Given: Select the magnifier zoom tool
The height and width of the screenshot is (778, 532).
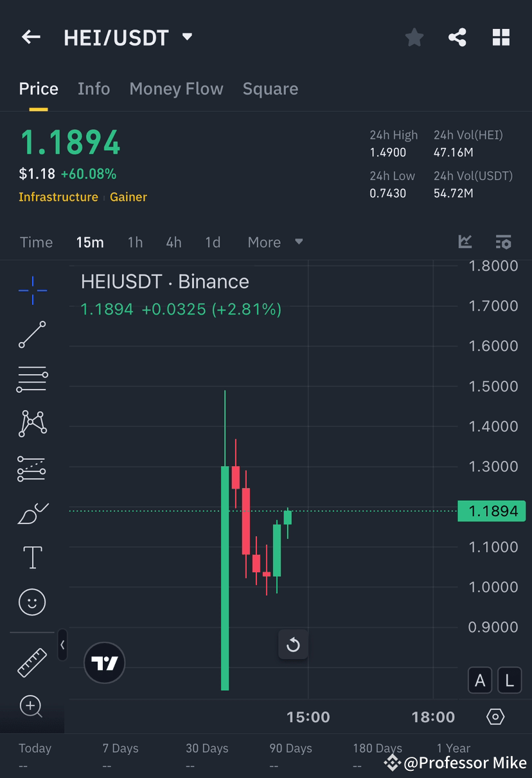Looking at the screenshot, I should click(32, 705).
